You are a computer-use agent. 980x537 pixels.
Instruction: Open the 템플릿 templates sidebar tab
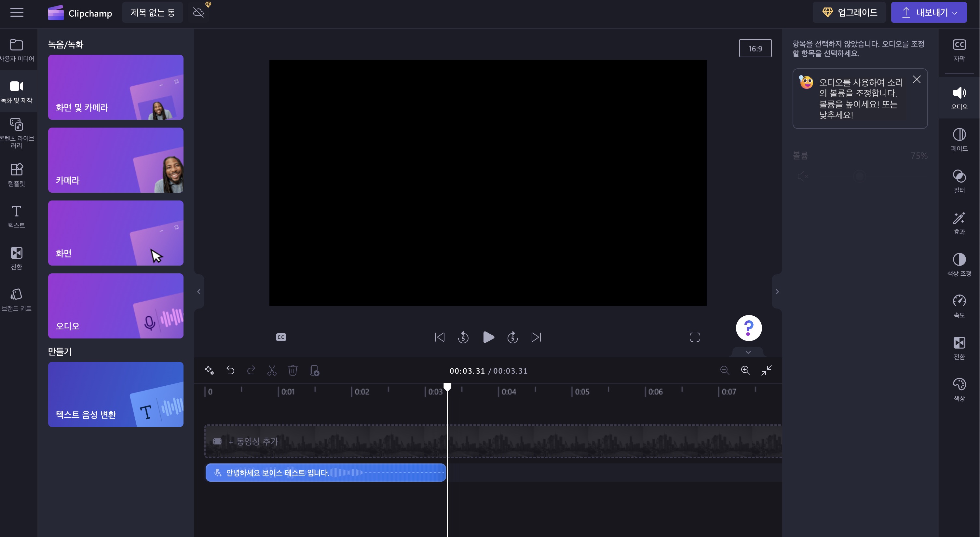click(16, 175)
